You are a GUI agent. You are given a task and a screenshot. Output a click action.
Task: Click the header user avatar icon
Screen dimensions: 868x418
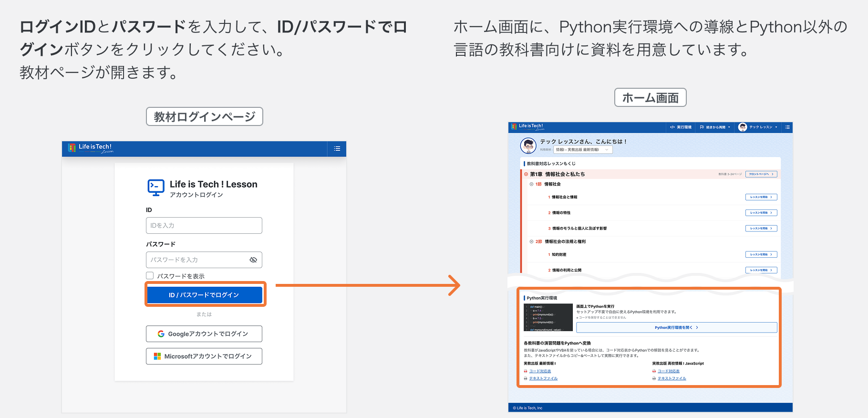click(743, 127)
